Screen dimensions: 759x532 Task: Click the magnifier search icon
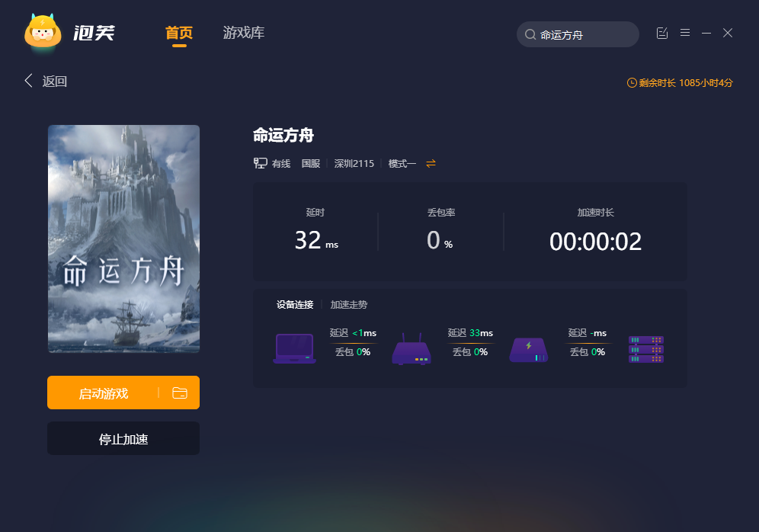click(530, 34)
